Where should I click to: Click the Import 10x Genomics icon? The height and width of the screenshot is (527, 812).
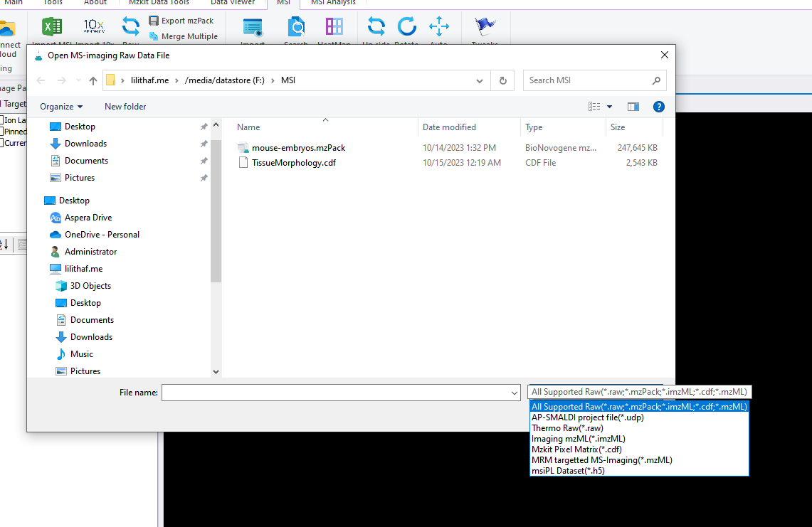tap(94, 27)
